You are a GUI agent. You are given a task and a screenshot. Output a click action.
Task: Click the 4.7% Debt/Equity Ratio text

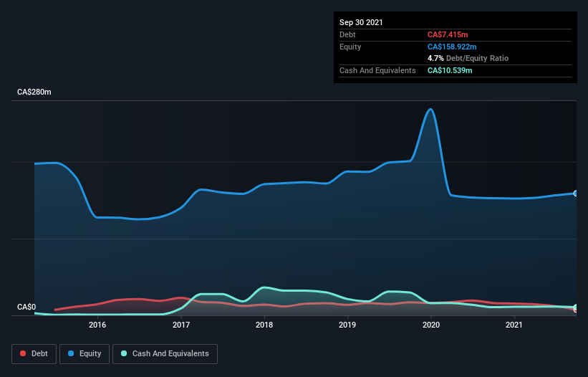(468, 59)
